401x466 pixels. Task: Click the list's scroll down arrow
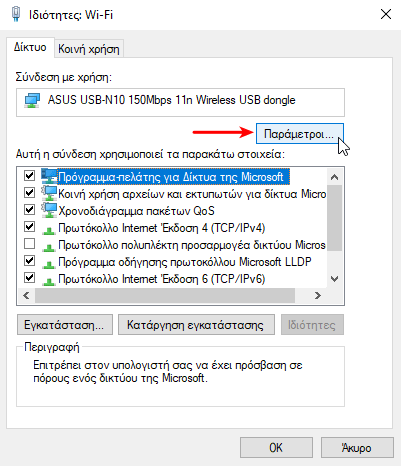(334, 279)
